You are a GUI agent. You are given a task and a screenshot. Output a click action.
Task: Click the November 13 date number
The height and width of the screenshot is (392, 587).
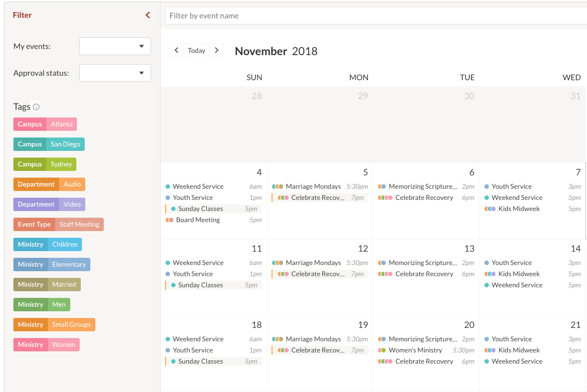pyautogui.click(x=469, y=249)
